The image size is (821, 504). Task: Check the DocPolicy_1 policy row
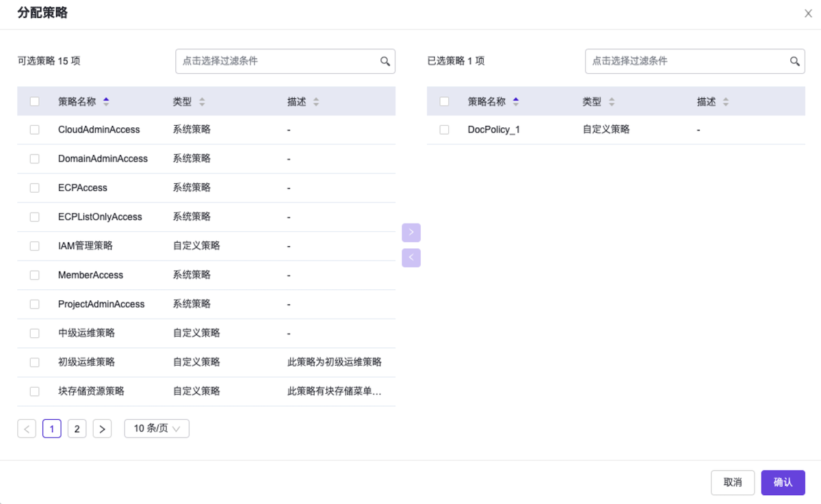pos(443,129)
